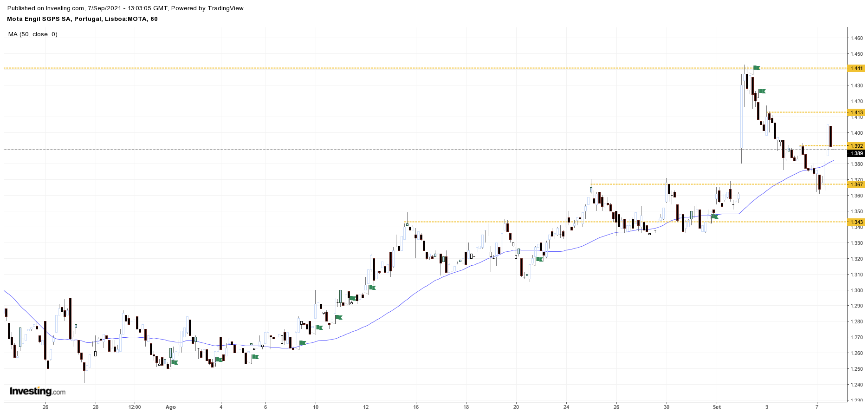The image size is (868, 413).
Task: Click the 20 date label on time axis
Action: pyautogui.click(x=516, y=407)
